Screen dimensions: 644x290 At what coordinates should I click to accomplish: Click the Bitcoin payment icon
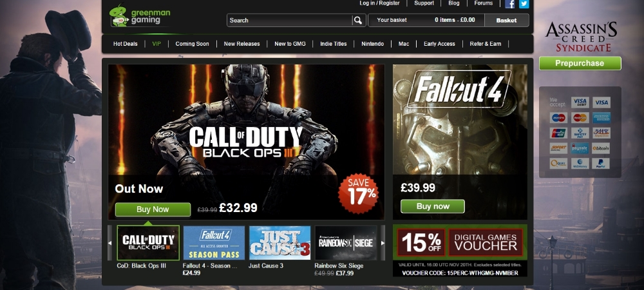pyautogui.click(x=601, y=148)
